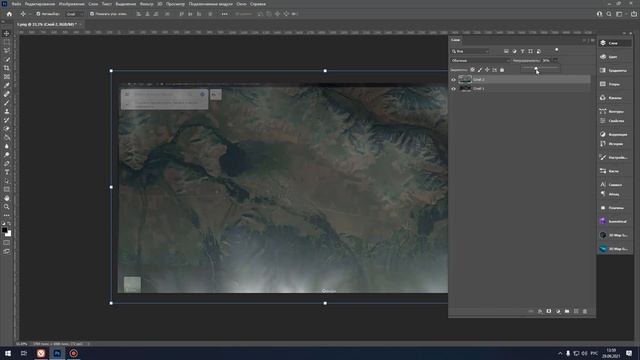Screen dimensions: 640x360
Task: Select the Rectangular Marquee tool
Action: click(x=7, y=42)
